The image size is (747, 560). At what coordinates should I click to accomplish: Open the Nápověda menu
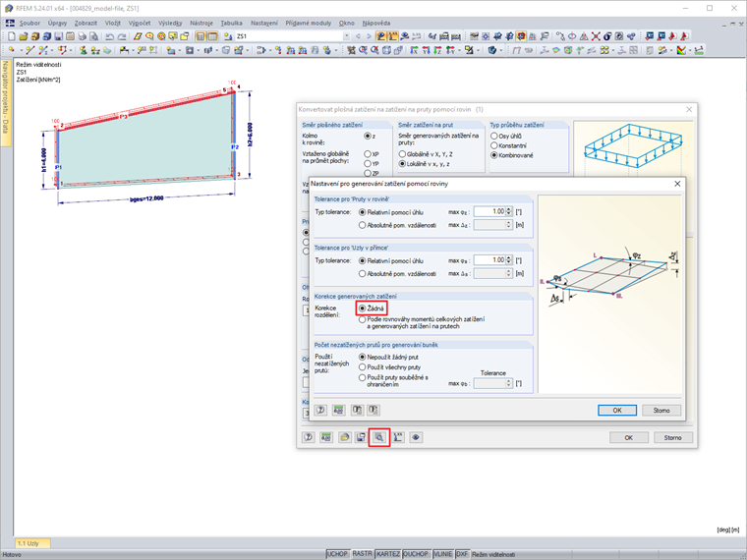pos(375,23)
